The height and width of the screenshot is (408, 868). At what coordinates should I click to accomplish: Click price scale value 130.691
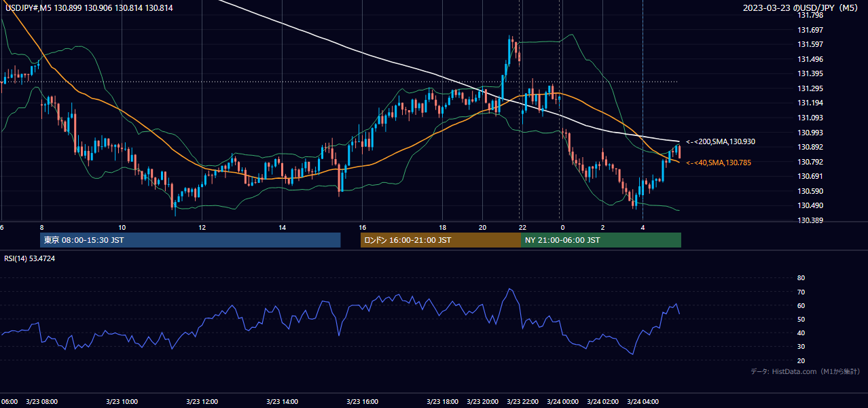click(810, 176)
